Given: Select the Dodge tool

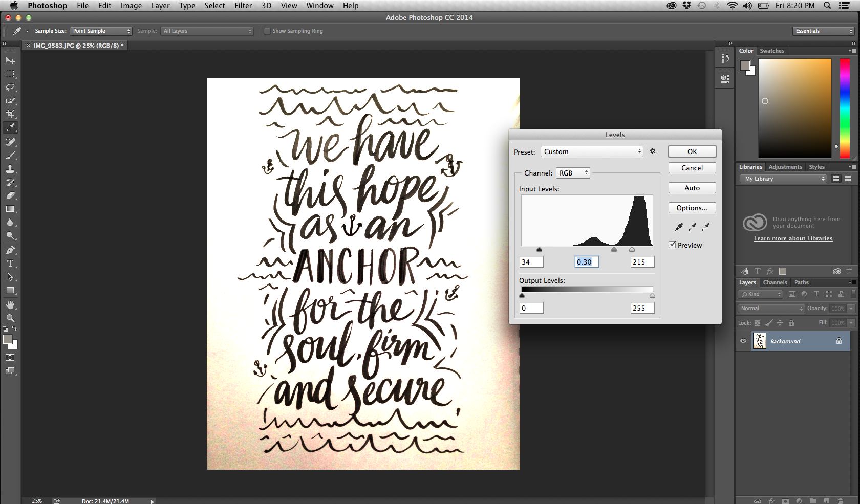Looking at the screenshot, I should (10, 235).
